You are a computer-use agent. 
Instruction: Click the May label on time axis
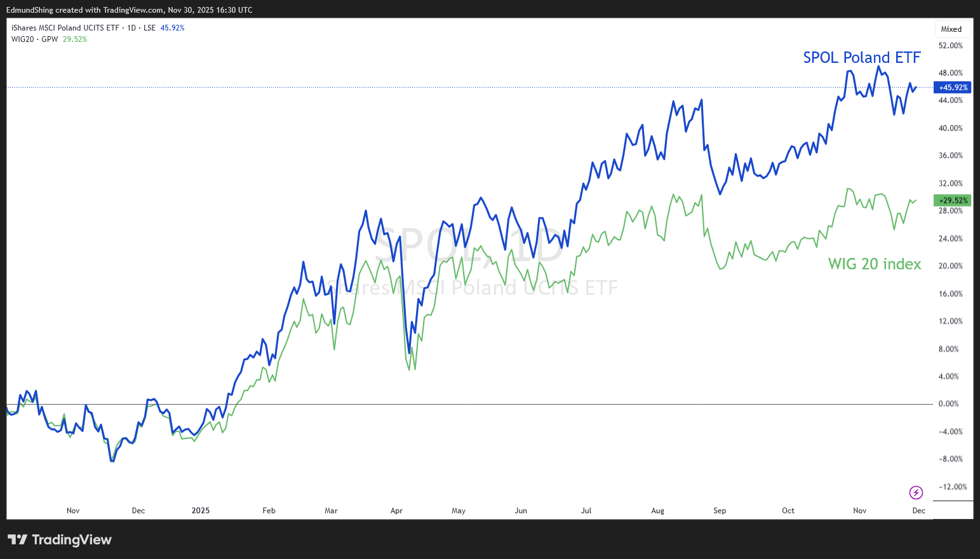click(x=459, y=511)
